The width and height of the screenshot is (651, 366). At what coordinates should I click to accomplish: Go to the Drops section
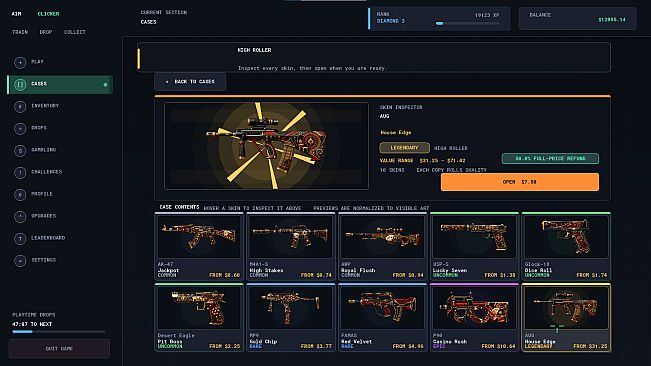pyautogui.click(x=60, y=128)
